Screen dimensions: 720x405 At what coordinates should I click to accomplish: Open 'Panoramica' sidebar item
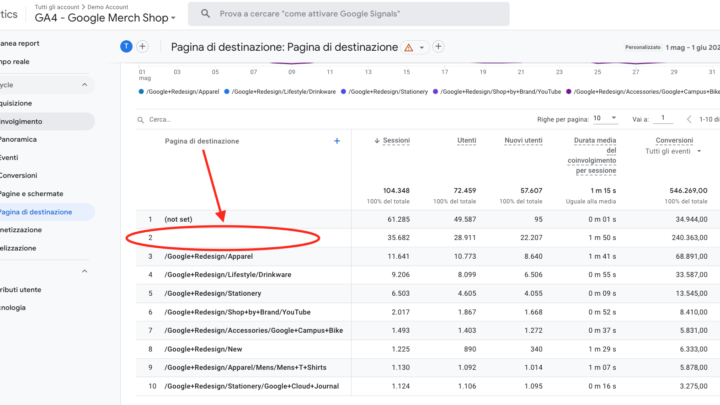[18, 139]
